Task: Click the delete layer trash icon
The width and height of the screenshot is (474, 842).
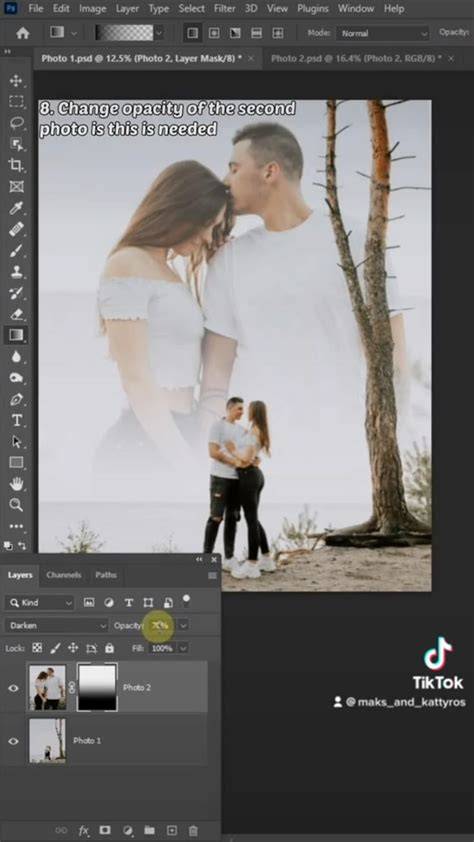Action: pos(194,830)
